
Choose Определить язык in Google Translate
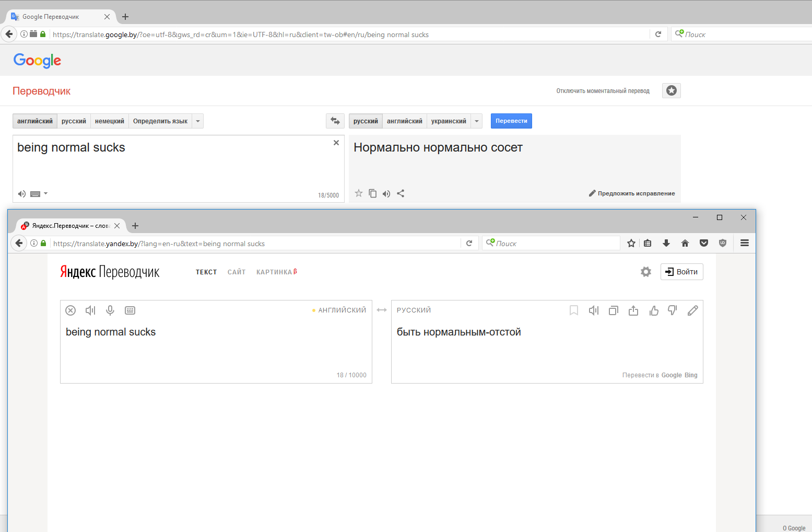[160, 121]
